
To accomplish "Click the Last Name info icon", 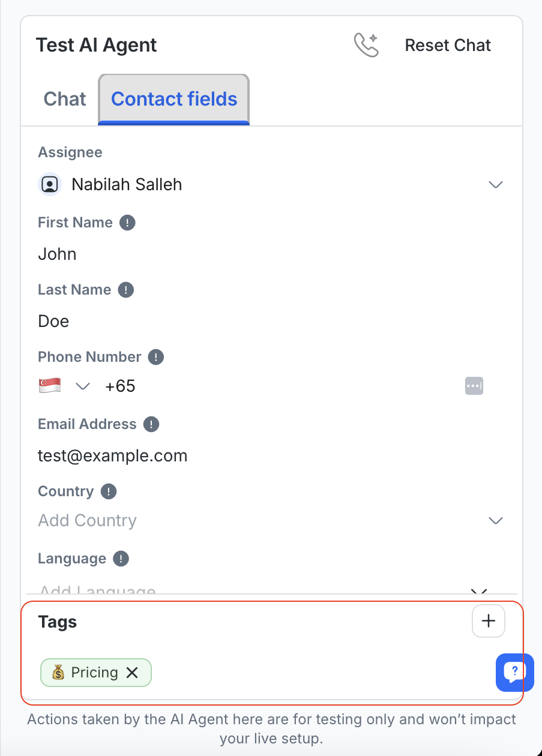I will pyautogui.click(x=125, y=290).
